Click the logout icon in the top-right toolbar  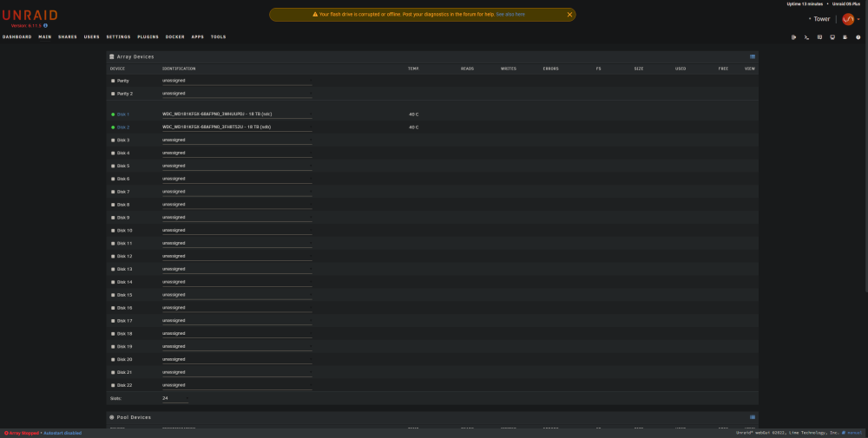pyautogui.click(x=793, y=37)
